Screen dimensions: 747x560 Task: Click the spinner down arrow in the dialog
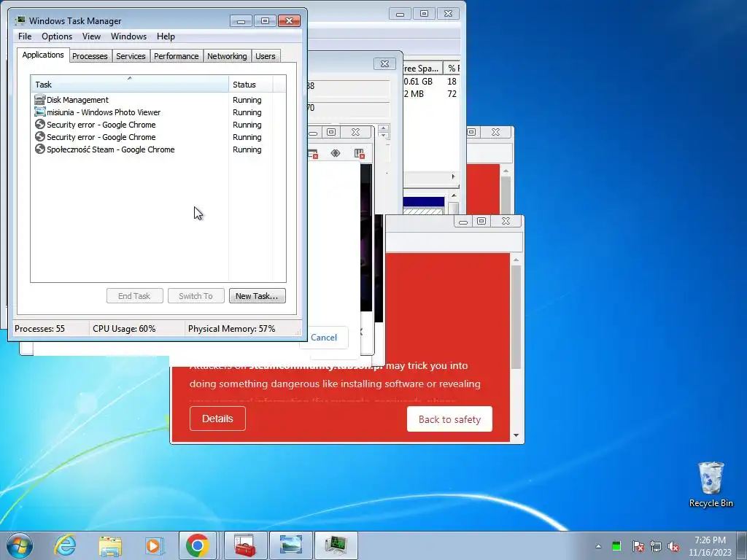coord(384,135)
